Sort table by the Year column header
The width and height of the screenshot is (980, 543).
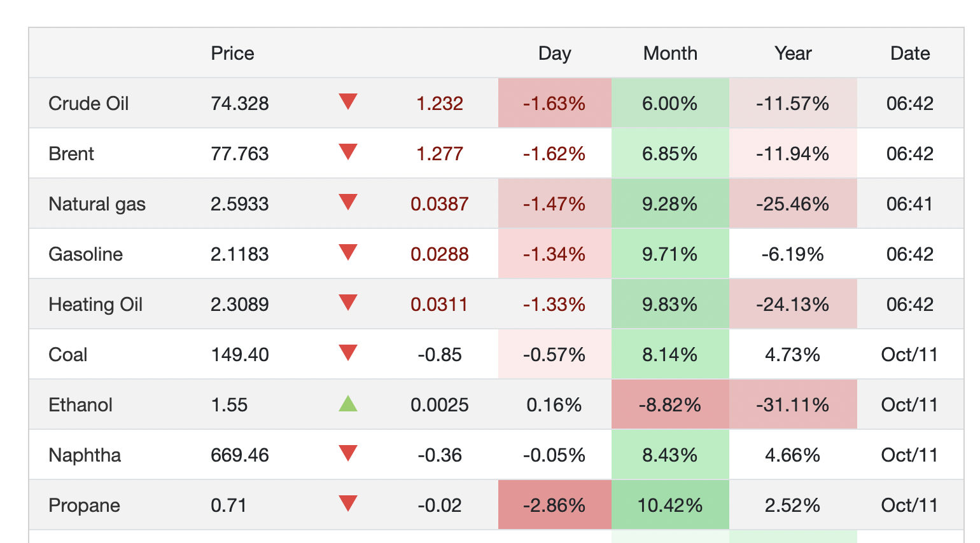point(793,53)
